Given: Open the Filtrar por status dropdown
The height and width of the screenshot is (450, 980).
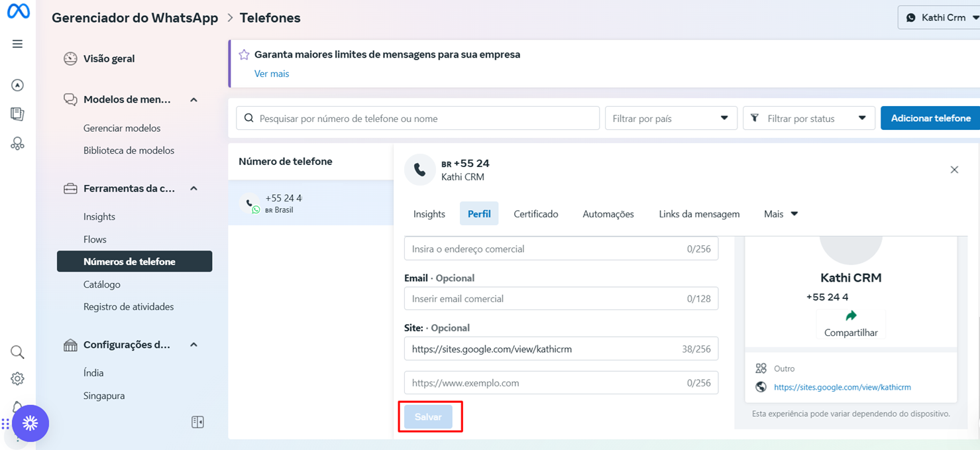Looking at the screenshot, I should 808,119.
